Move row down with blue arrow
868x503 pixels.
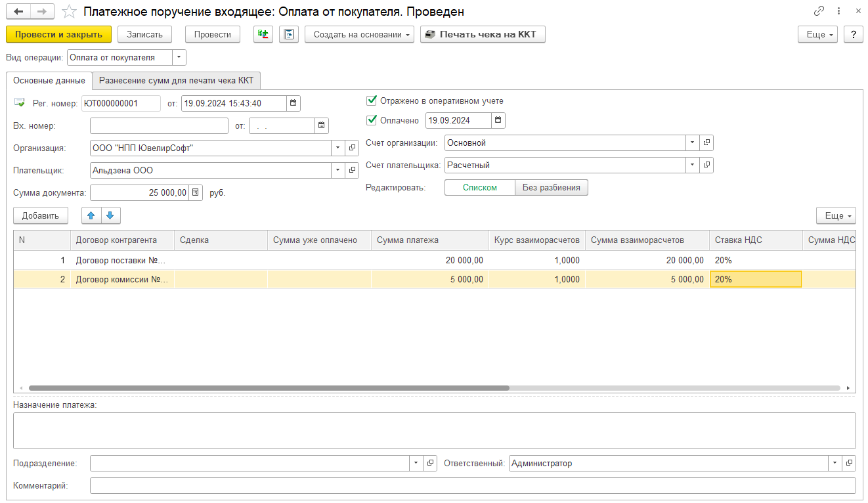(x=110, y=215)
